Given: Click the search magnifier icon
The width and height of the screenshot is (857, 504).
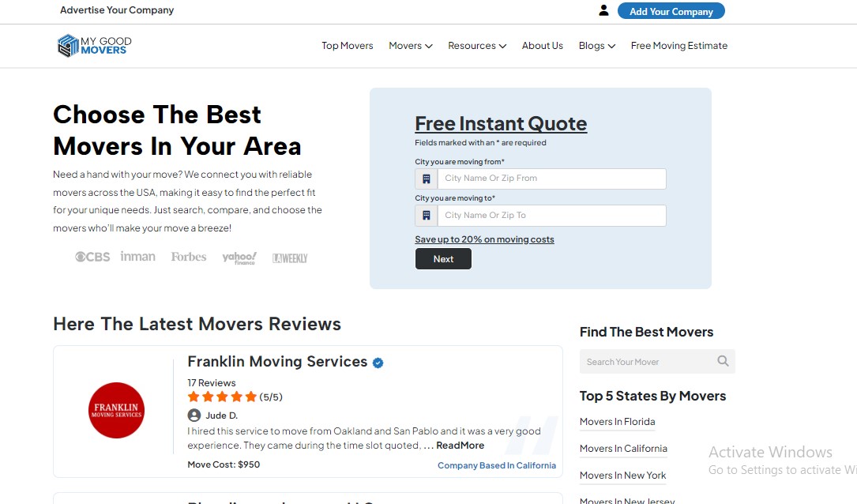Looking at the screenshot, I should [723, 362].
